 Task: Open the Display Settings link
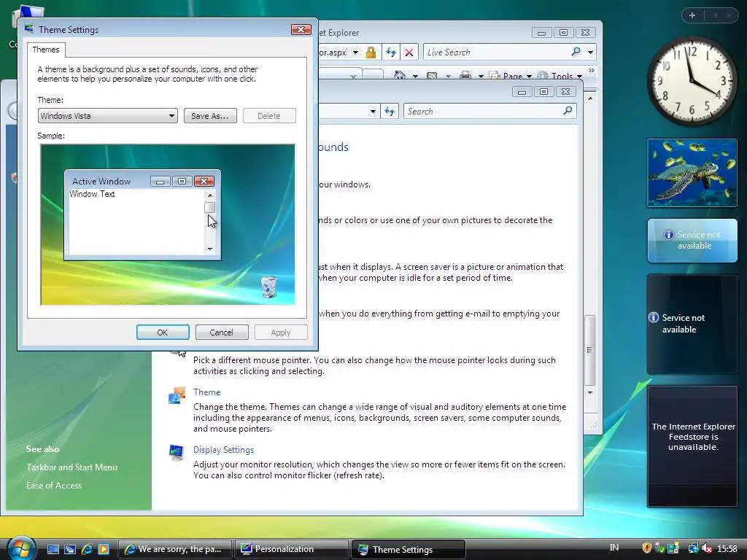click(223, 449)
